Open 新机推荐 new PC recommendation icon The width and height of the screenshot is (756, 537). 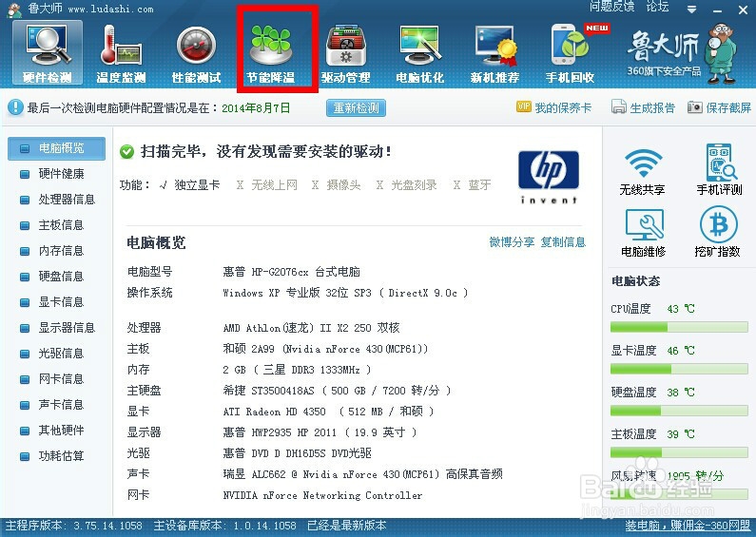coord(494,54)
